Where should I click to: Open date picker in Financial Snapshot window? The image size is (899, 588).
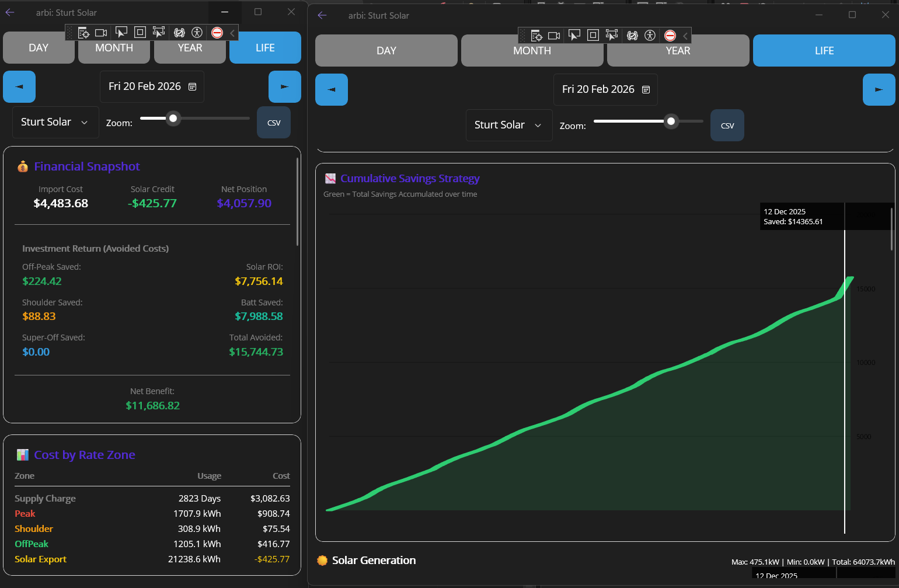tap(152, 86)
